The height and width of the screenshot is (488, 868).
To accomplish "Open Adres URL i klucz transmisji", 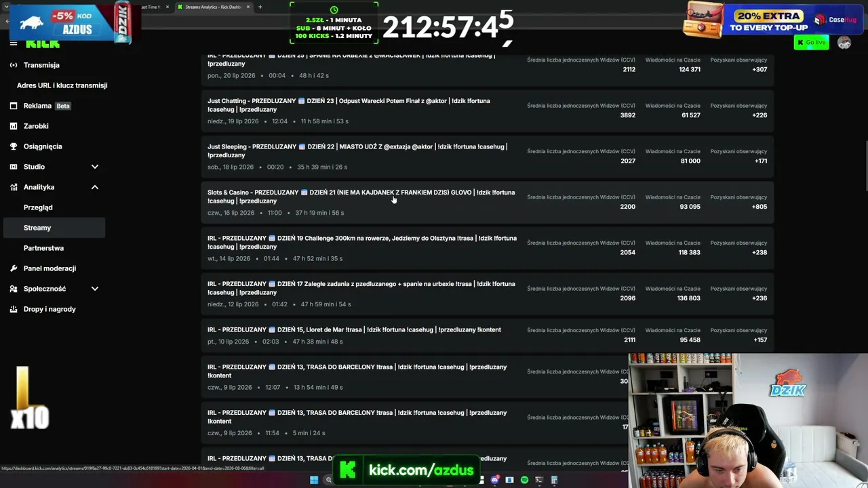I will (x=62, y=85).
